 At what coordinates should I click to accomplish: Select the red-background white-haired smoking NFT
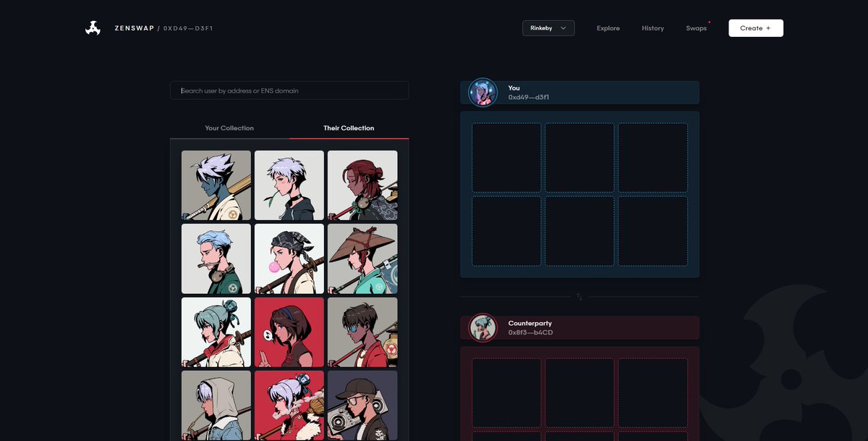(289, 405)
